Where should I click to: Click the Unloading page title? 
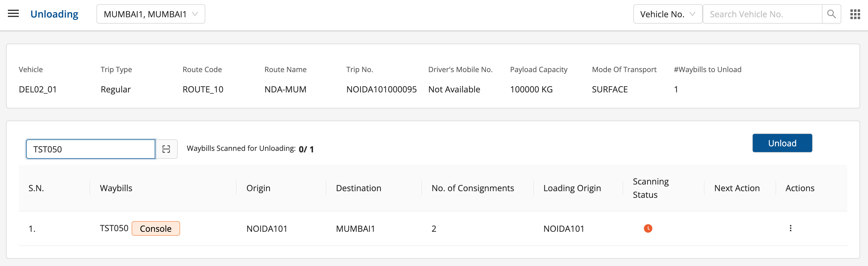tap(54, 14)
